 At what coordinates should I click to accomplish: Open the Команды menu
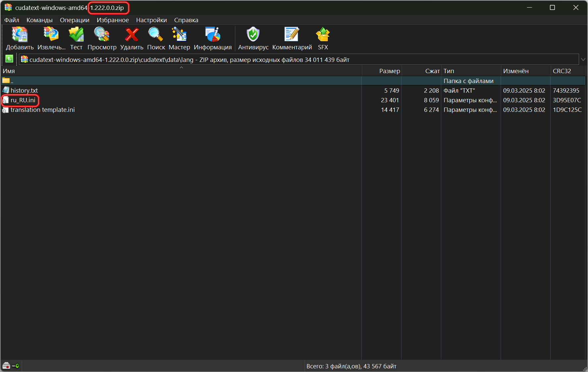[39, 20]
